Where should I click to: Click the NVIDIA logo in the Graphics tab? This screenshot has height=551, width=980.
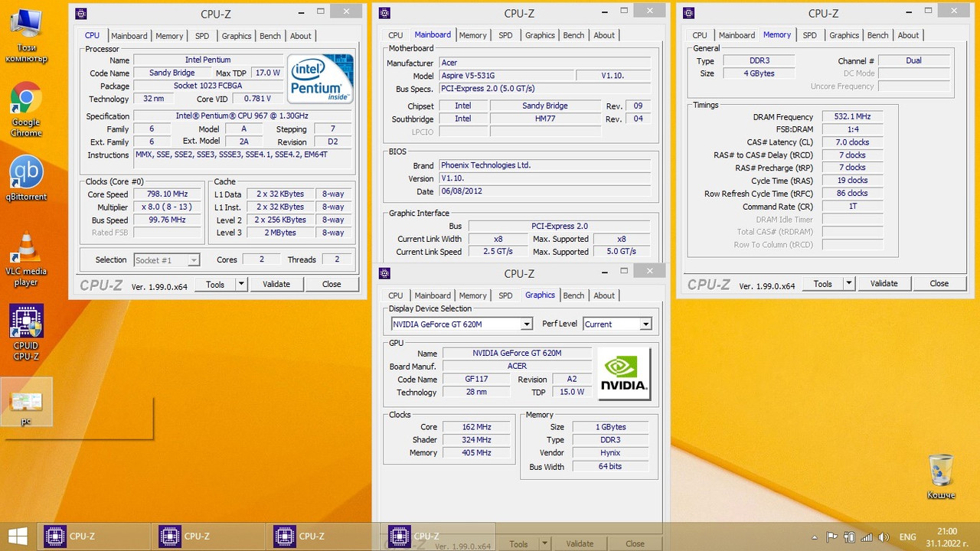624,373
